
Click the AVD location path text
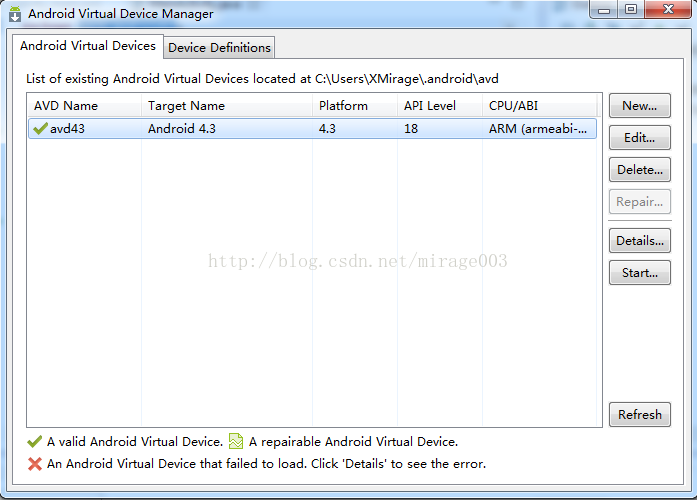[407, 79]
